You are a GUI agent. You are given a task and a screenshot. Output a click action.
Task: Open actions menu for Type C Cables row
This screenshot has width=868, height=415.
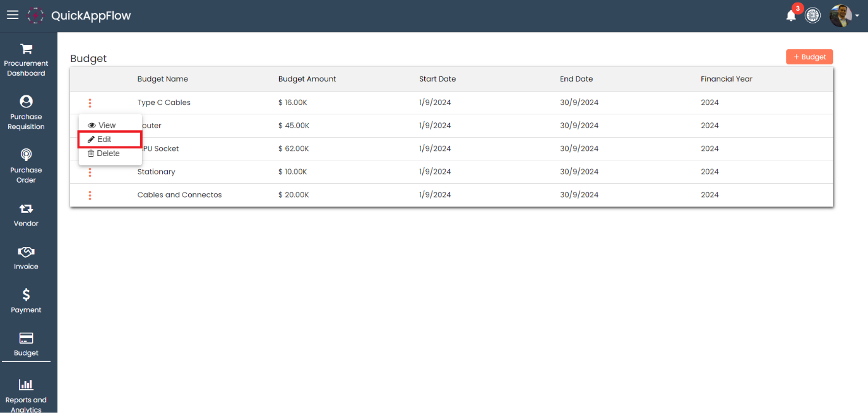90,103
